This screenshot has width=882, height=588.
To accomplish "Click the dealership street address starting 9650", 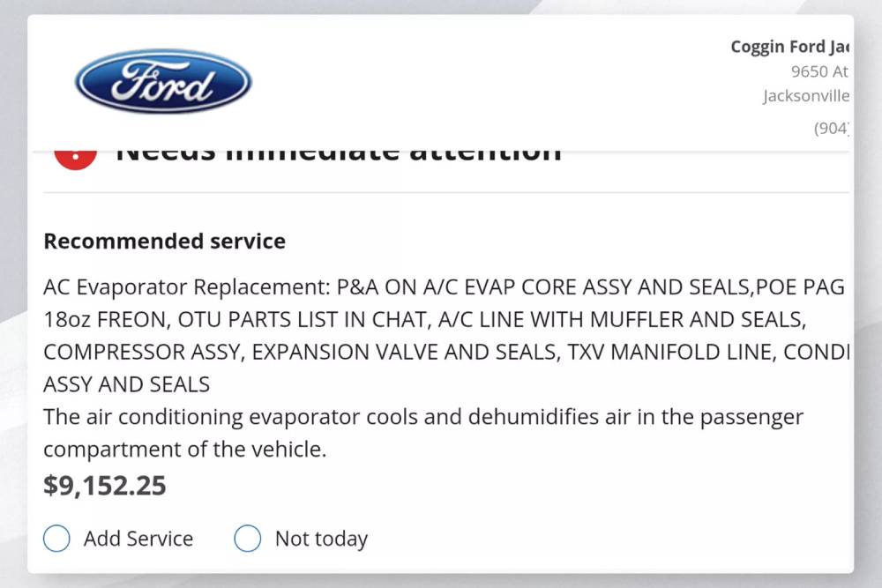I will tap(819, 72).
